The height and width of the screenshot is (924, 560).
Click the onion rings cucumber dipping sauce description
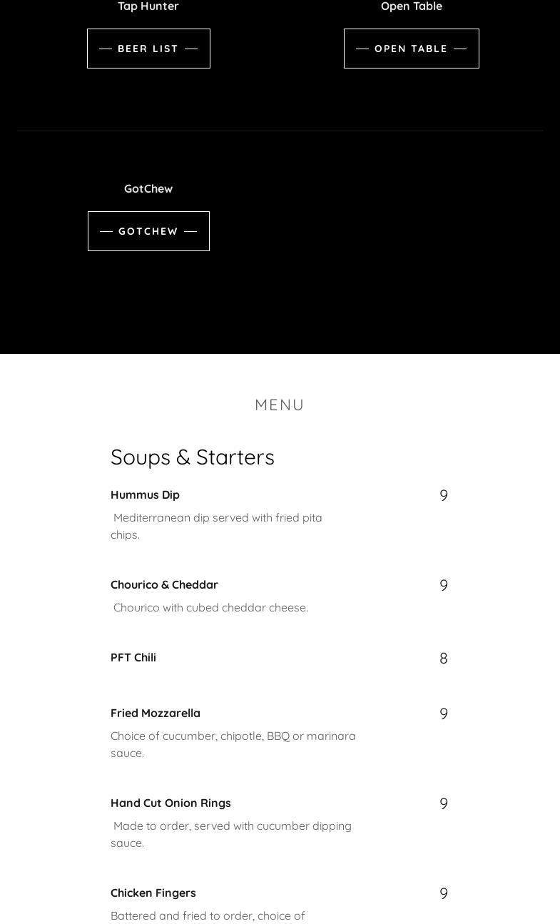(x=232, y=834)
